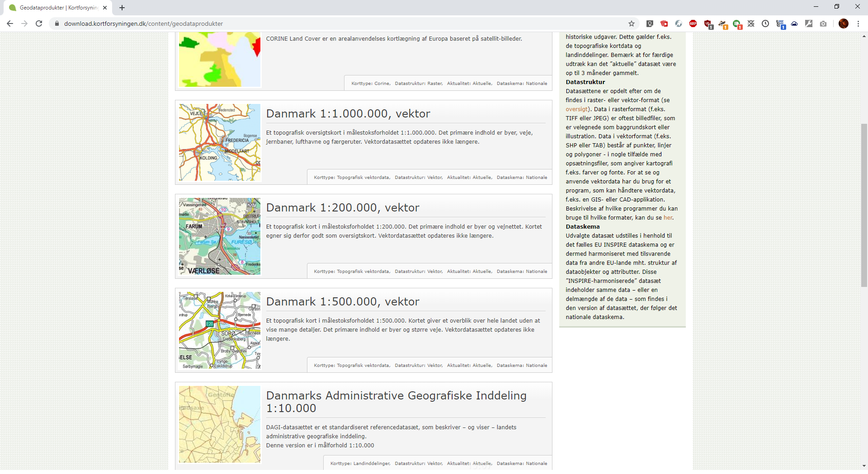Click 'Denne version er i målforhold 1:10.000' text
Viewport: 868px width, 474px height.
click(320, 446)
